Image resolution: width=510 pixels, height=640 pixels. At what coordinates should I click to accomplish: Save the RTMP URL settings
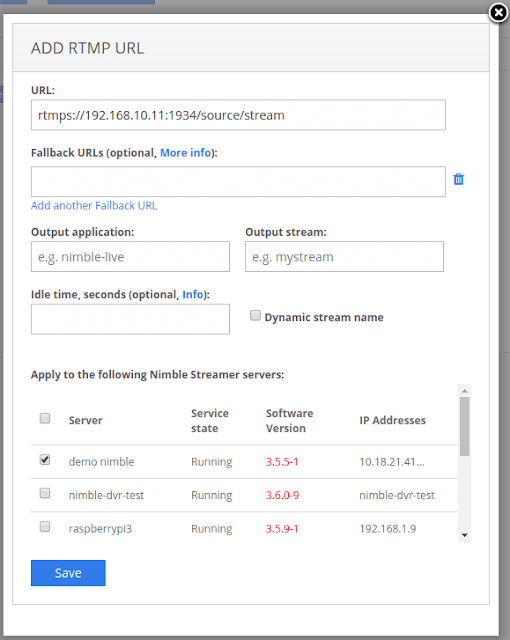68,573
